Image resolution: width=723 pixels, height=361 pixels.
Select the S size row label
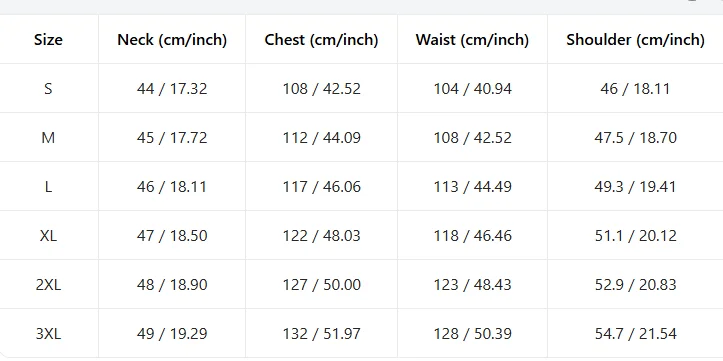pyautogui.click(x=48, y=89)
